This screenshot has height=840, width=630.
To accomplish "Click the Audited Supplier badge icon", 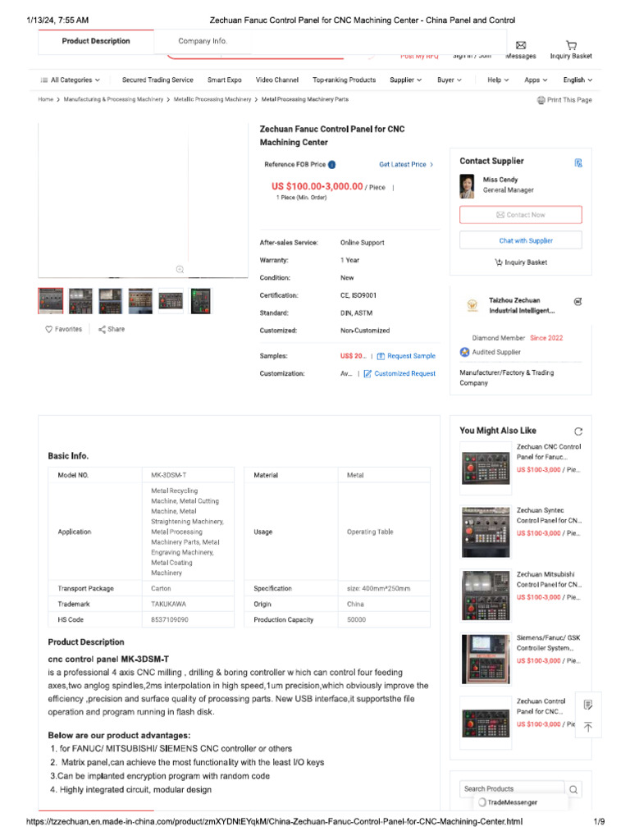I will (464, 352).
